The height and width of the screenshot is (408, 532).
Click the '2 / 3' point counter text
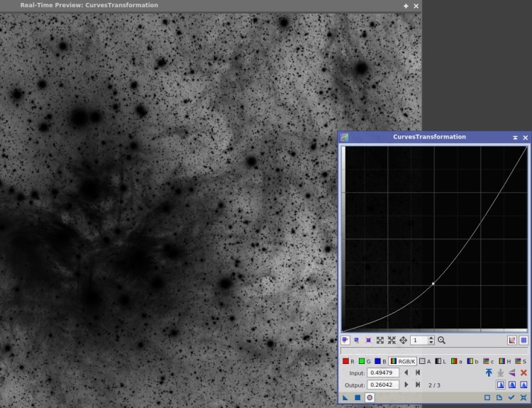click(x=434, y=385)
